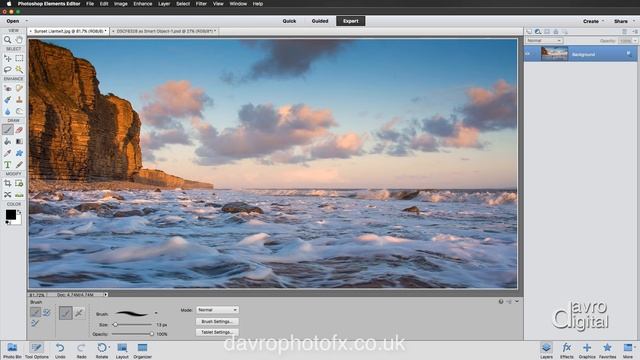Open the Create dropdown
640x360 pixels.
[x=593, y=21]
